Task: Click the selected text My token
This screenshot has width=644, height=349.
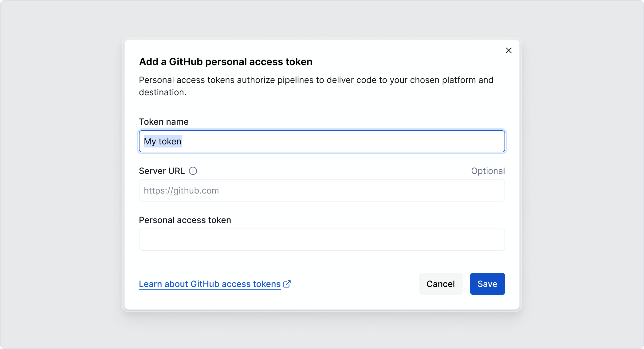Action: pos(163,141)
